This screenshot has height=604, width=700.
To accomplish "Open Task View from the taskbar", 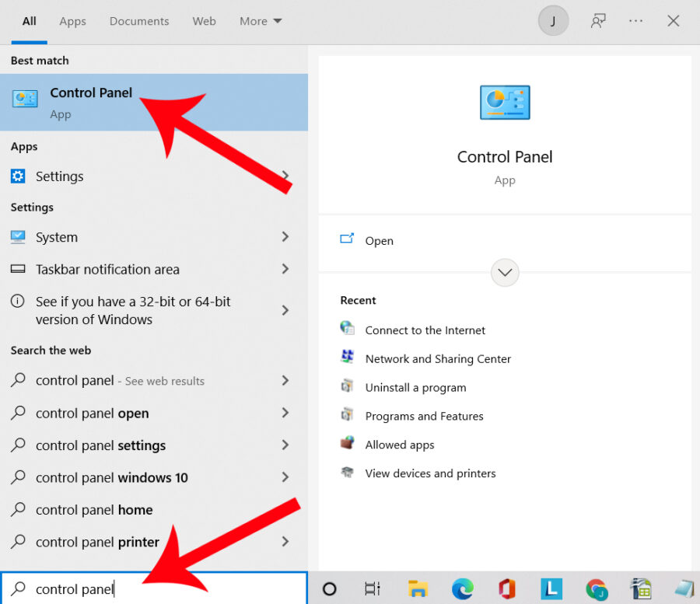I will [x=373, y=588].
